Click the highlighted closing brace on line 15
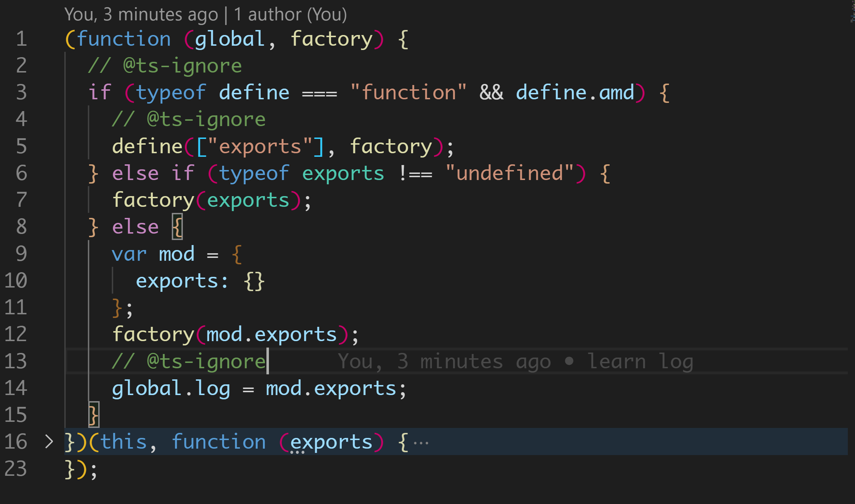 (x=94, y=415)
